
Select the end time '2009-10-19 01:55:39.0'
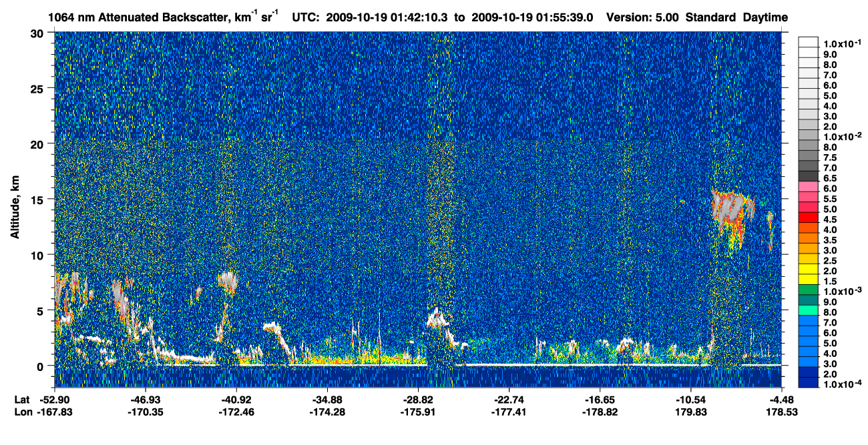pos(532,17)
